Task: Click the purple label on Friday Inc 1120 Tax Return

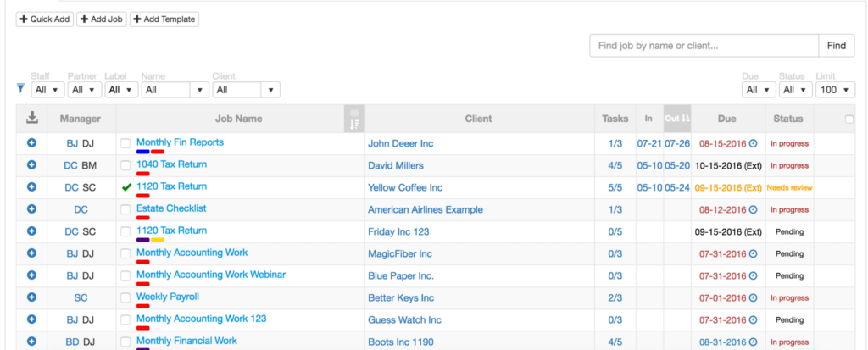Action: pyautogui.click(x=142, y=240)
